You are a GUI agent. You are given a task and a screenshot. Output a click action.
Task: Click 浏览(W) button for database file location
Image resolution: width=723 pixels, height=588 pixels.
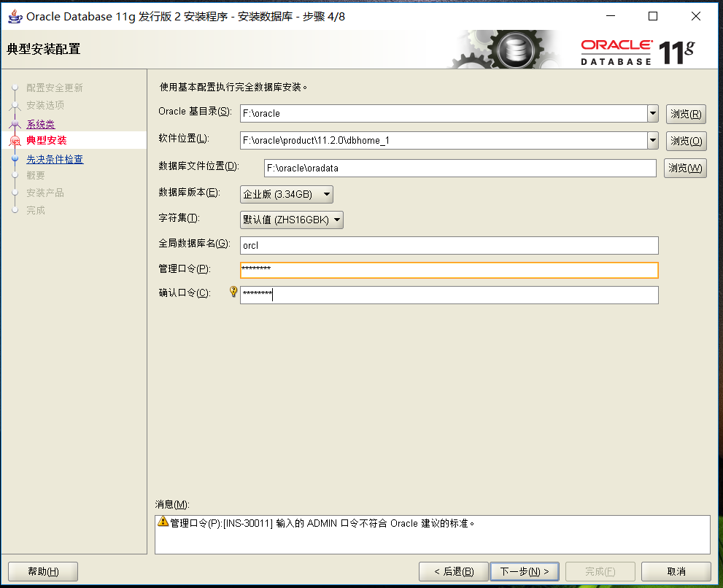pyautogui.click(x=685, y=168)
